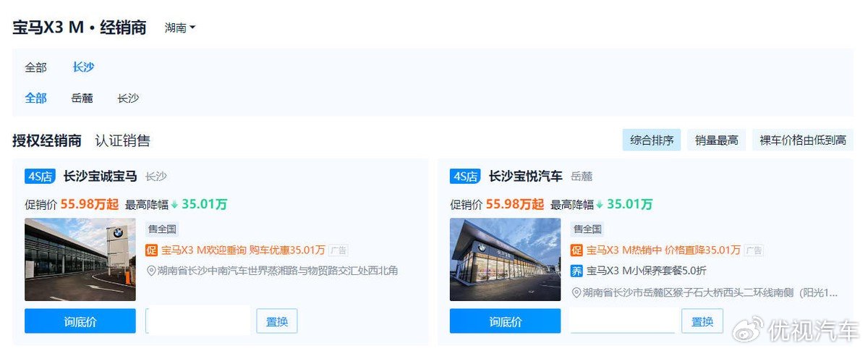868x351 pixels.
Task: Select the 综合排序 sort option
Action: point(652,140)
